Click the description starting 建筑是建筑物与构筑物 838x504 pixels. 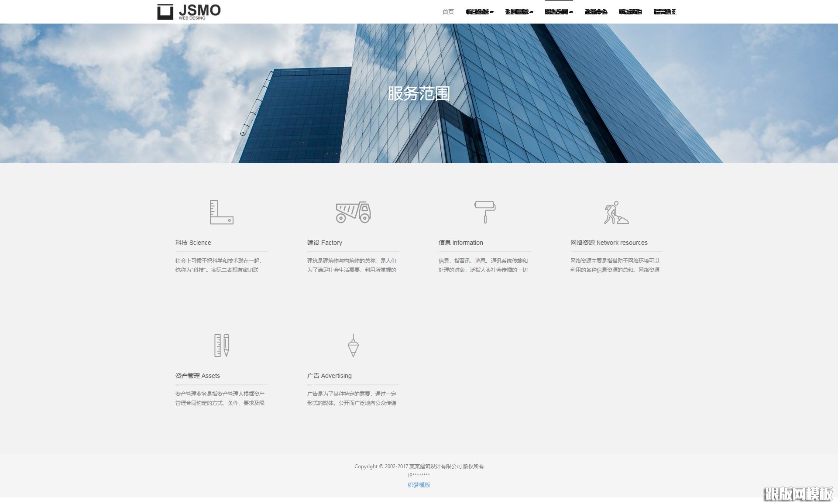coord(352,265)
